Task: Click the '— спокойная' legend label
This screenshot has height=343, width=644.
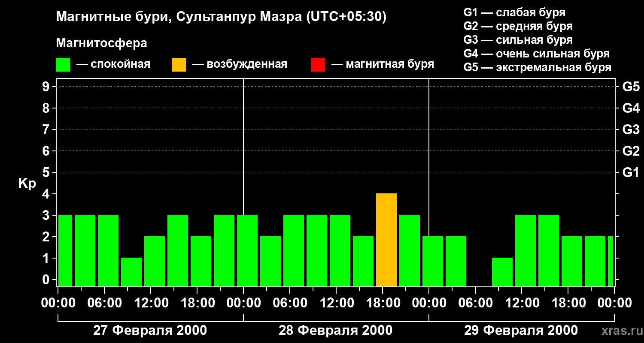Action: click(113, 65)
